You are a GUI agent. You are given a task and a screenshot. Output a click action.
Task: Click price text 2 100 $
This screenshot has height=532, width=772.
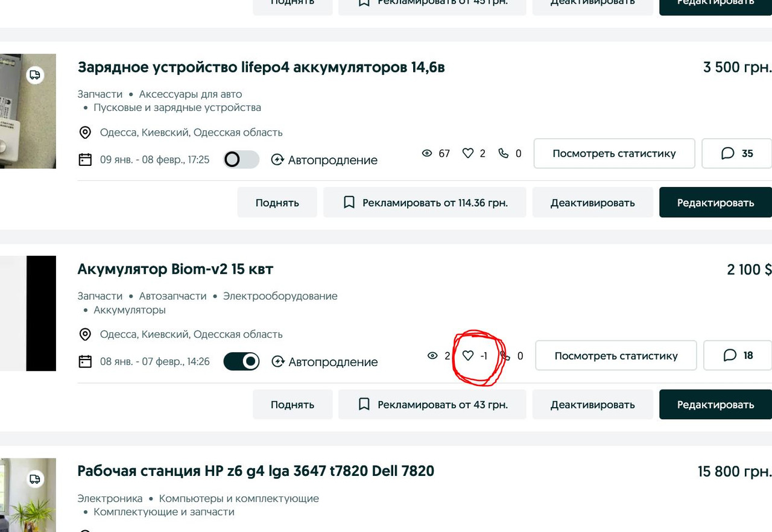click(749, 269)
